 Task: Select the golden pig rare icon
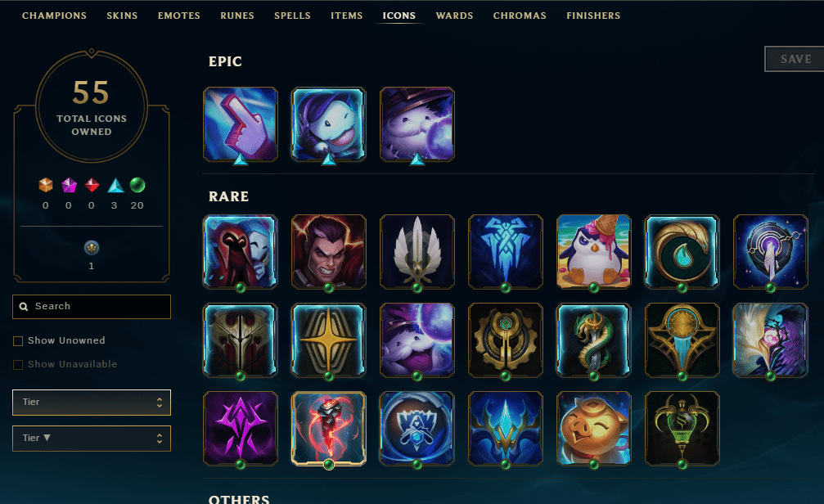593,428
